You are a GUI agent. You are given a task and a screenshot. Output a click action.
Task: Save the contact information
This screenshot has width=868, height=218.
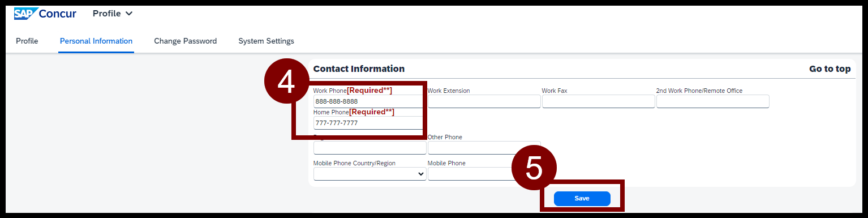tap(582, 198)
